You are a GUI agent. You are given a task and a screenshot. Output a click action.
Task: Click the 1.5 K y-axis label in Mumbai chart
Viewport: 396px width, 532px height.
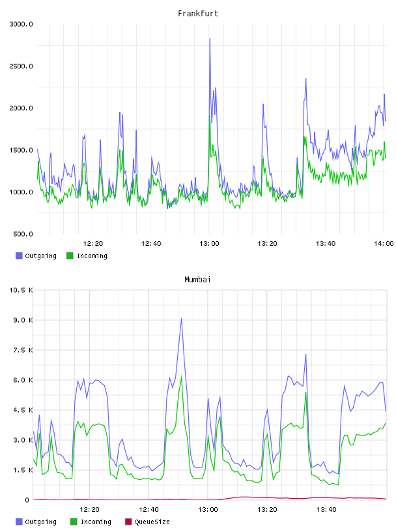tap(23, 470)
